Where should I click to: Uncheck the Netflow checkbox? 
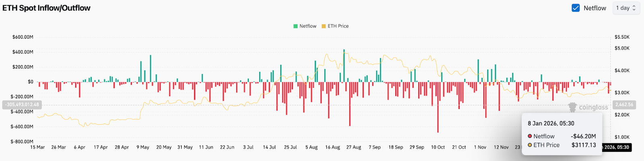pos(576,8)
